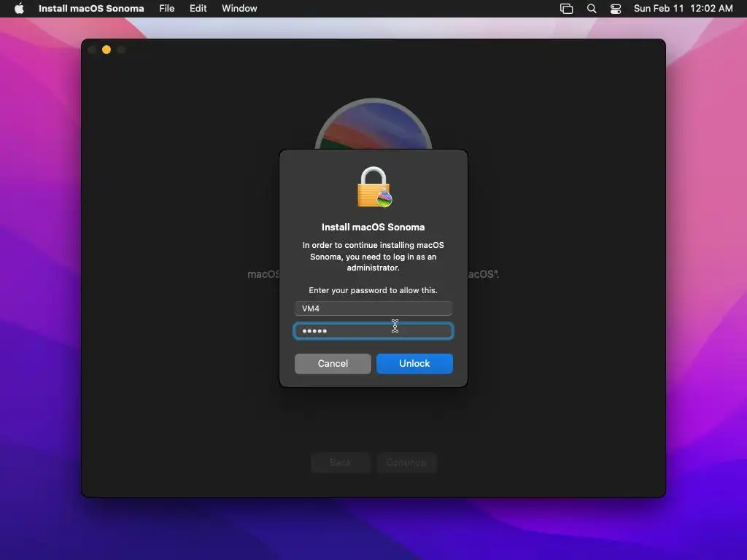Click the dimmed Back button
Screen dimensions: 747x560
click(x=341, y=462)
